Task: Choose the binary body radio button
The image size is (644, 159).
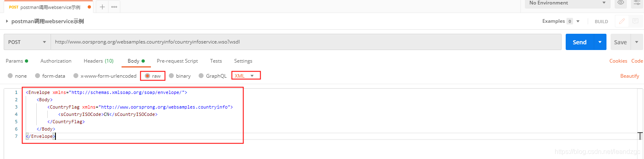Action: (x=171, y=76)
